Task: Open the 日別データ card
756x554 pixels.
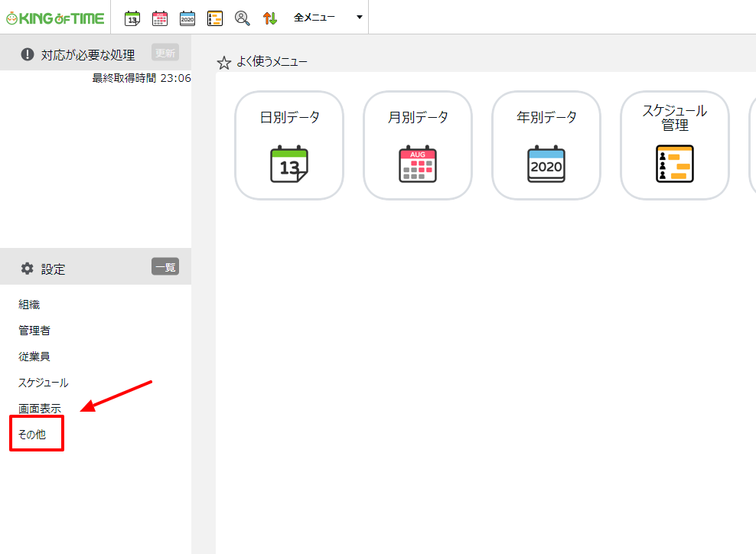Action: click(289, 145)
